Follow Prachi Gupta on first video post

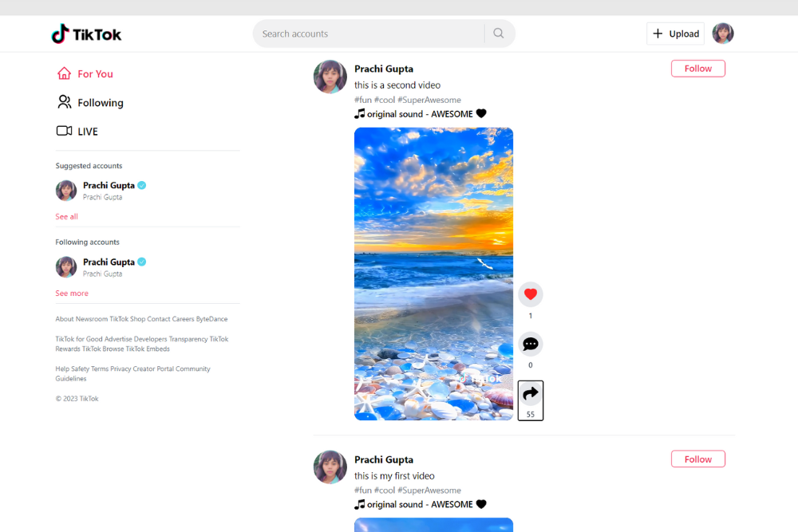click(697, 459)
